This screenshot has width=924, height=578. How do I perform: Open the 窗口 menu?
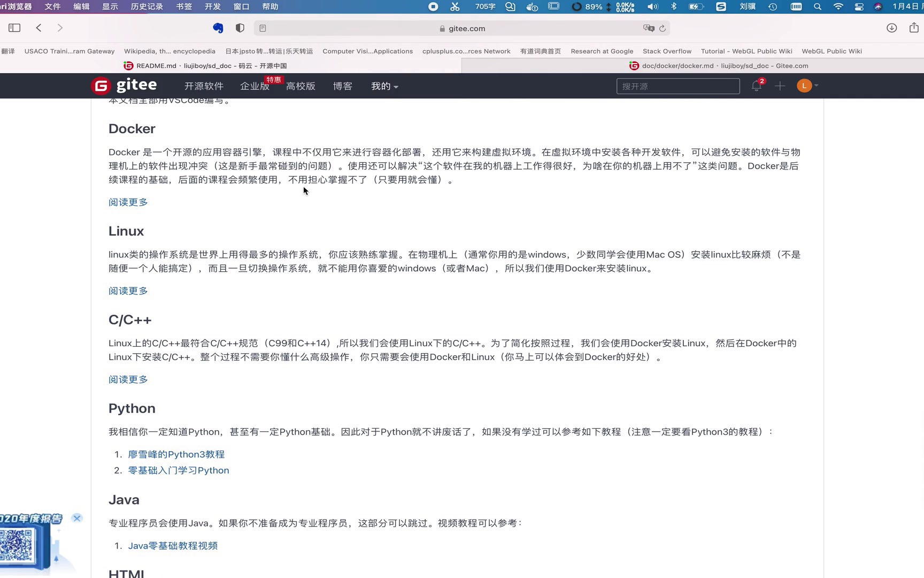(x=242, y=6)
